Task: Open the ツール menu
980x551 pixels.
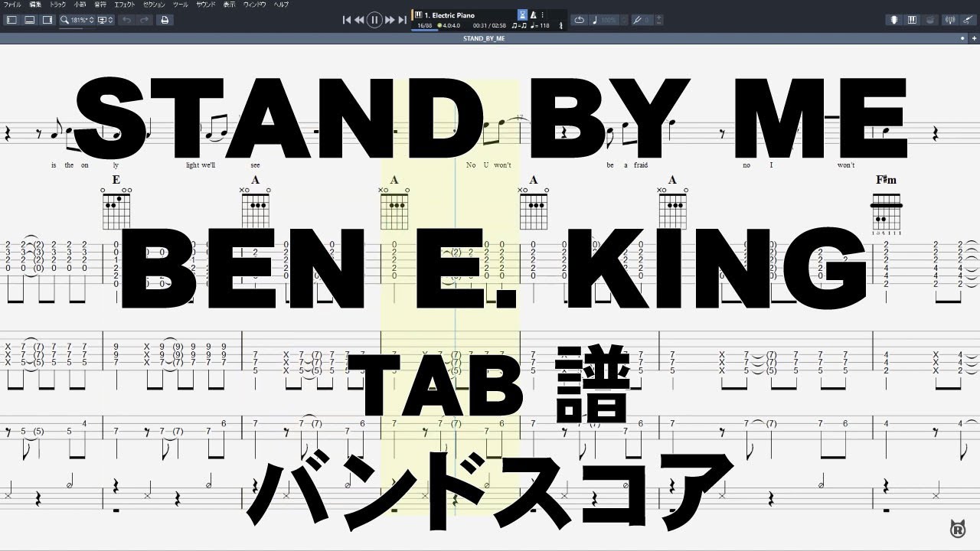Action: tap(181, 5)
